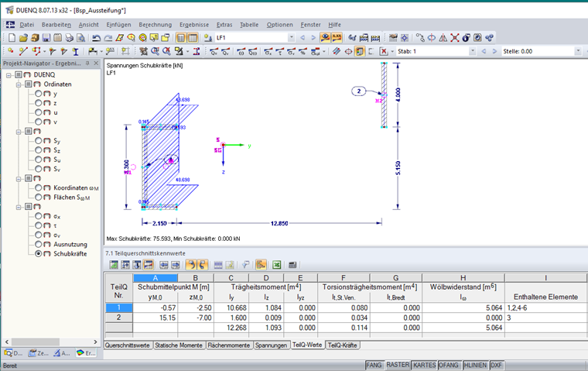
Task: Switch to the Spannungen tab
Action: tap(271, 345)
